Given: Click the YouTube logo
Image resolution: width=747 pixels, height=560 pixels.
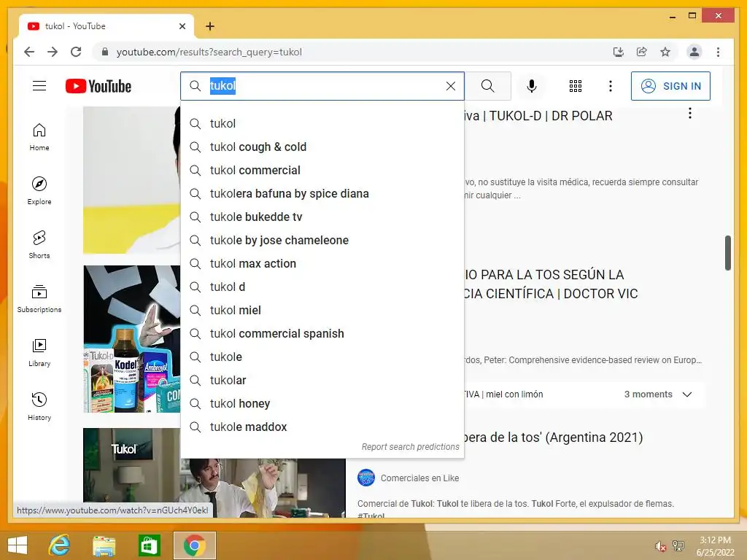Looking at the screenshot, I should (98, 86).
